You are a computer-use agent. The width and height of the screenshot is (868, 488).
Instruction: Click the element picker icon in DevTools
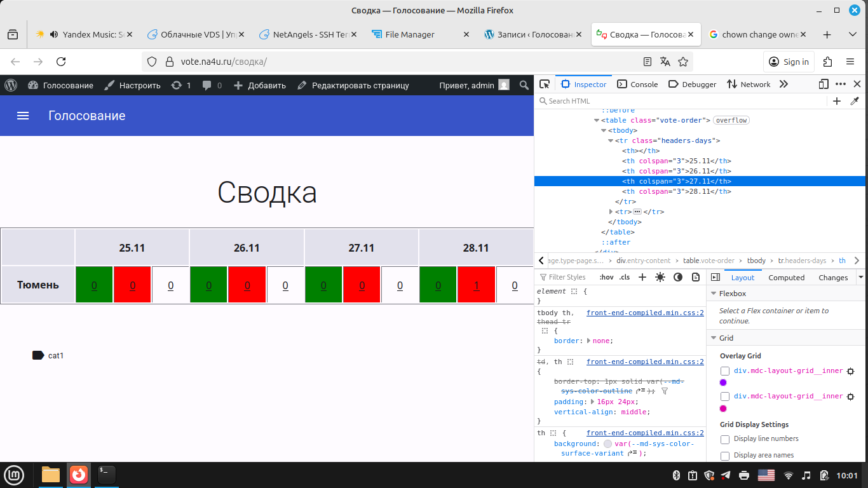pos(545,84)
